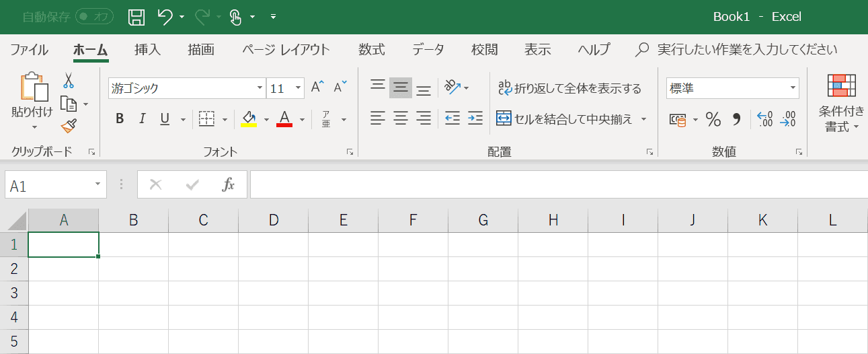Open the クリップボード dialog launcher

[x=91, y=153]
